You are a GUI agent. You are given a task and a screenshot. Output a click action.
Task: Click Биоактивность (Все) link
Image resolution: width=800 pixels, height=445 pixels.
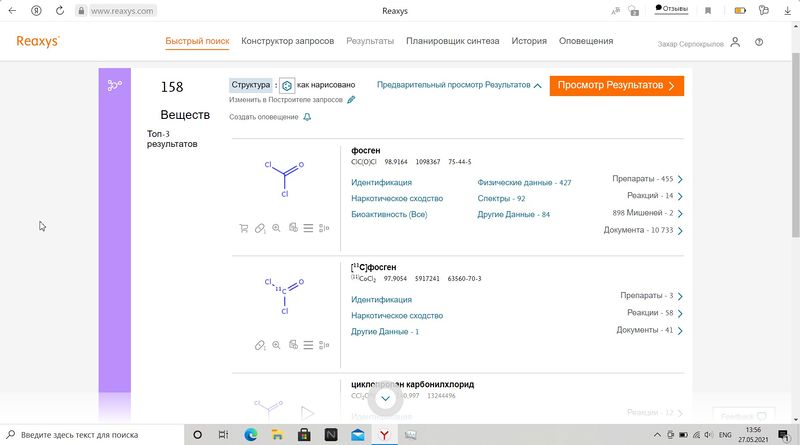click(389, 214)
